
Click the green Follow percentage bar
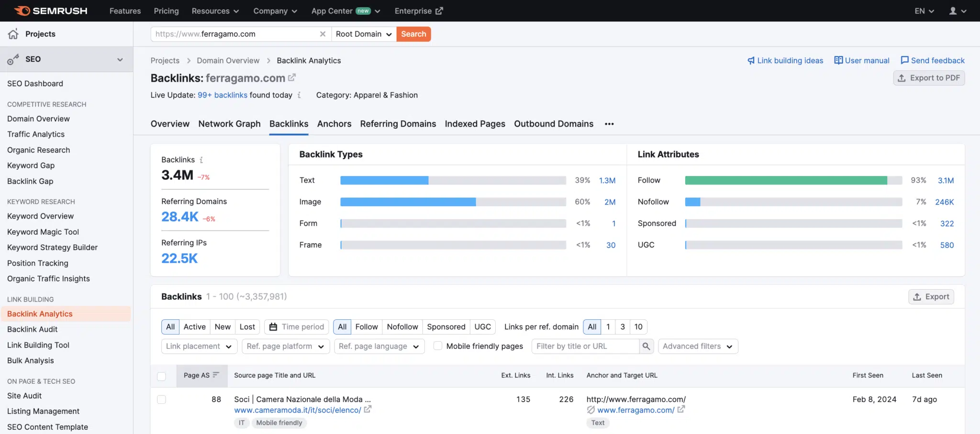click(786, 180)
